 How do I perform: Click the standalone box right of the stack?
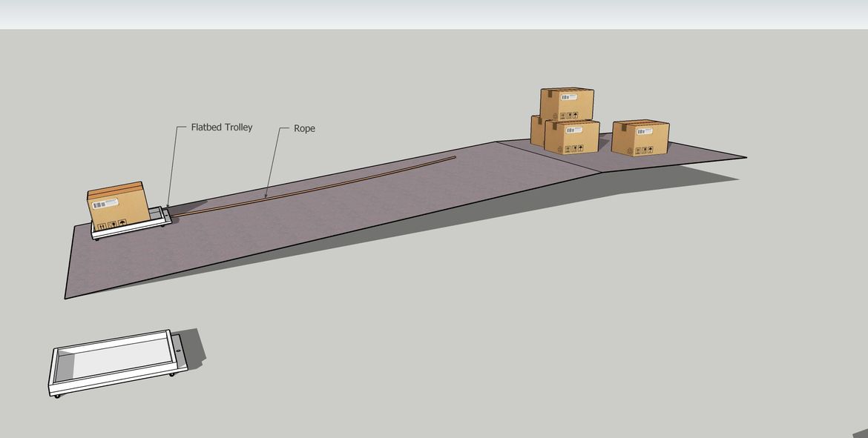pos(640,138)
